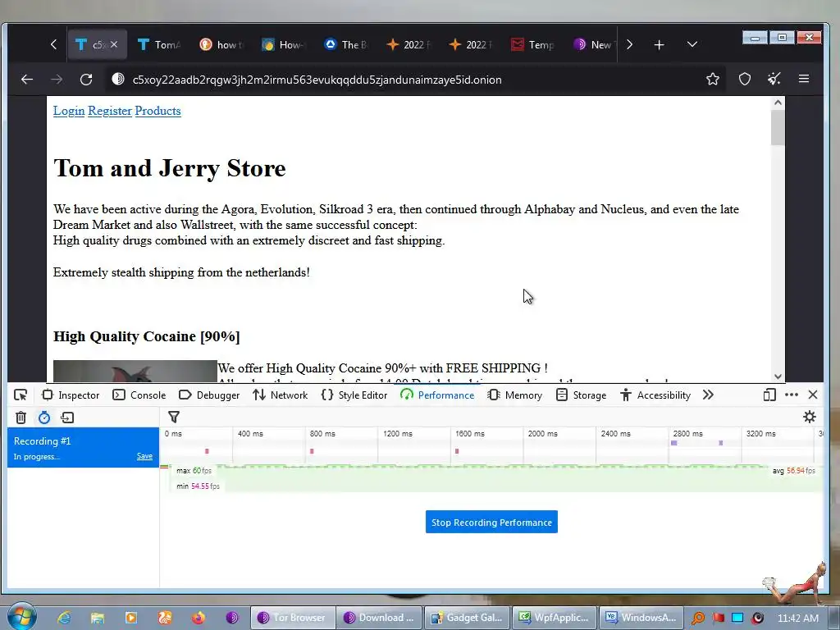The image size is (840, 630).
Task: Click the red marker near 800 ms
Action: pos(312,451)
